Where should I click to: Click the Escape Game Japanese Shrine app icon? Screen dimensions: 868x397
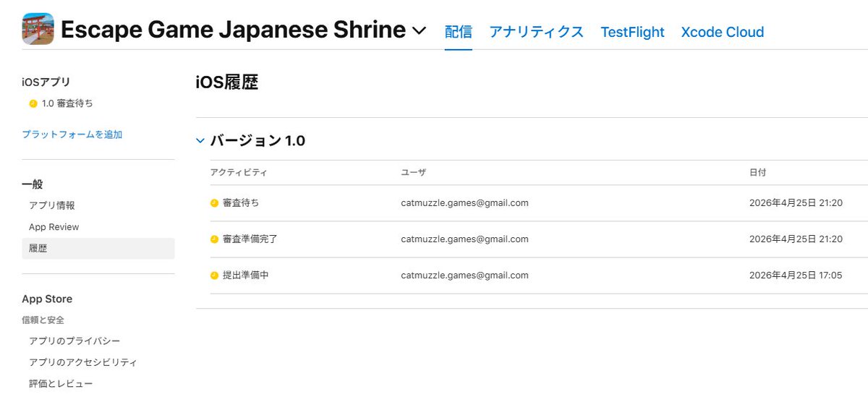(x=38, y=29)
